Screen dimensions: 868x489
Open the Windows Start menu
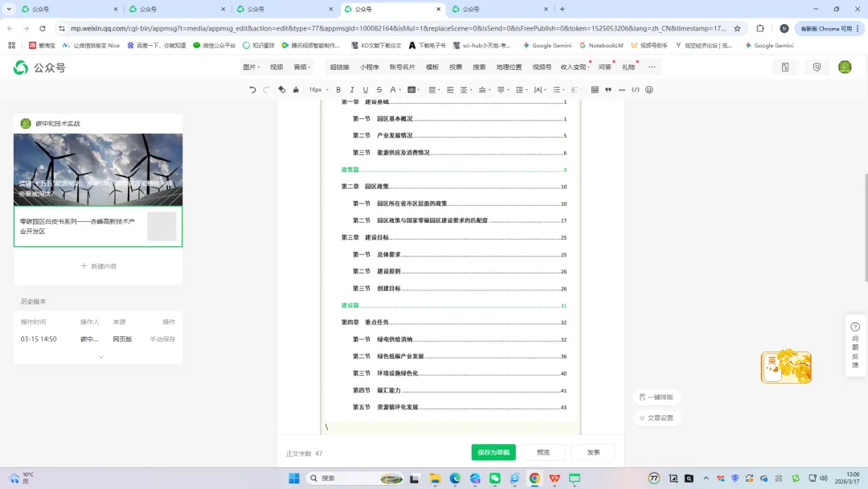(x=294, y=478)
